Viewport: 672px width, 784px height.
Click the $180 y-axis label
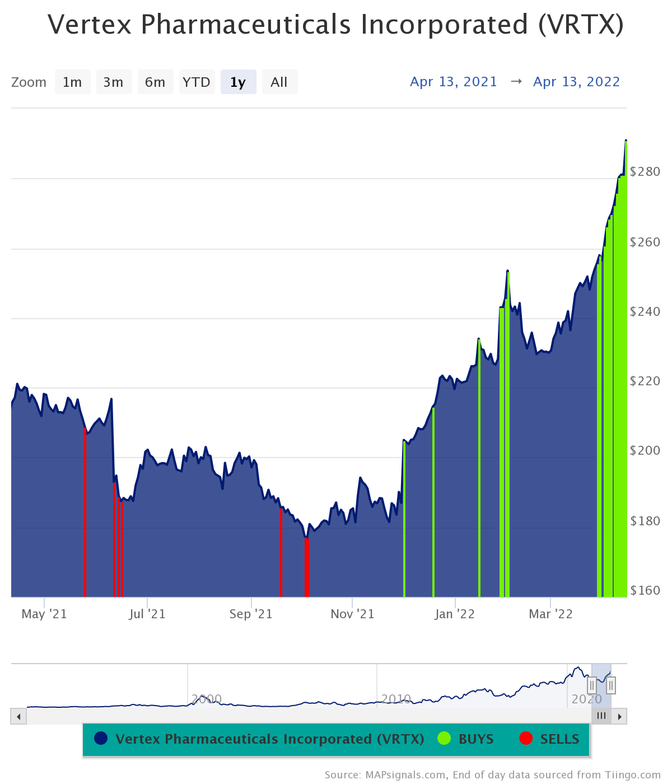[x=645, y=521]
